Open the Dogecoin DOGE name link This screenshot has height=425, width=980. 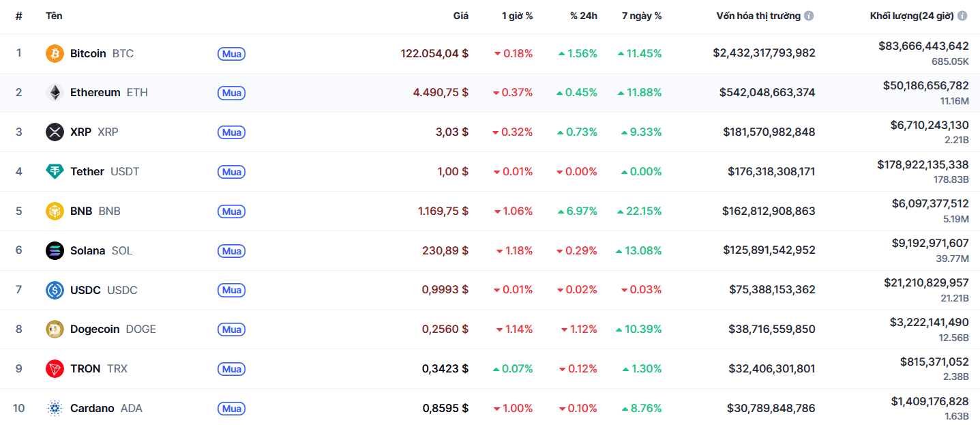coord(113,329)
